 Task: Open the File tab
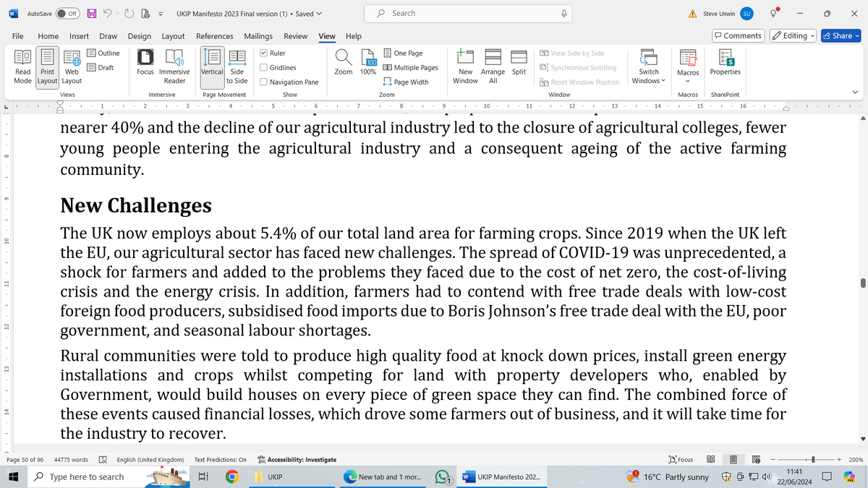17,36
